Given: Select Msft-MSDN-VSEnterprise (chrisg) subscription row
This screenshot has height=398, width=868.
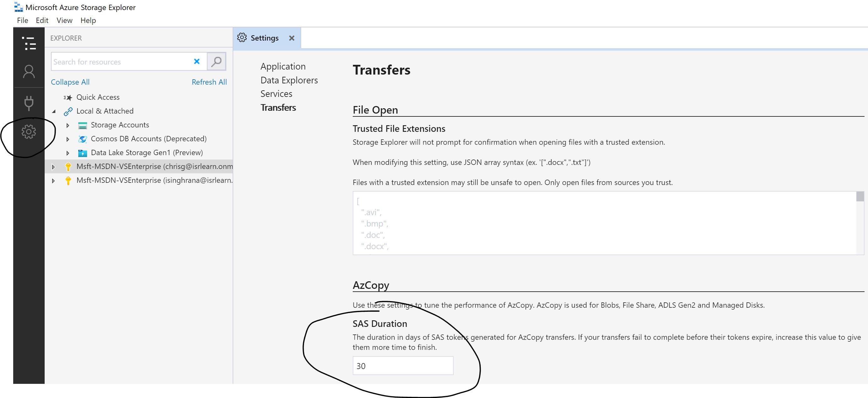Looking at the screenshot, I should coord(139,167).
